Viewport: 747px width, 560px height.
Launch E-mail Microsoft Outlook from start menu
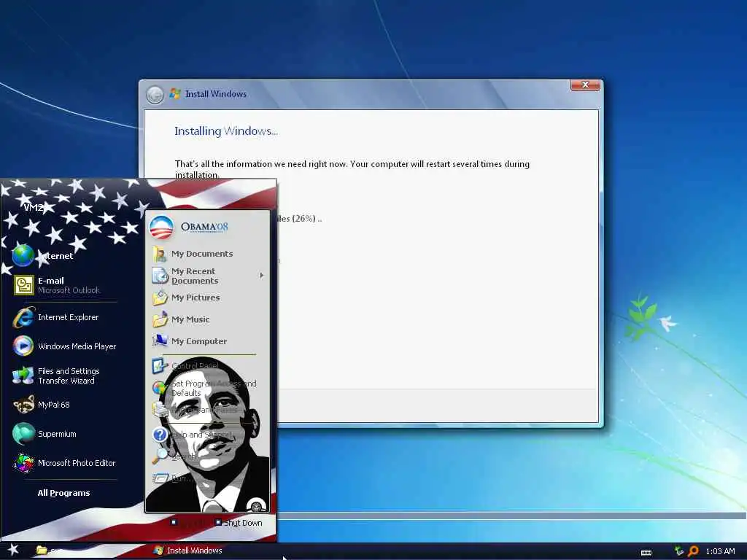click(64, 285)
